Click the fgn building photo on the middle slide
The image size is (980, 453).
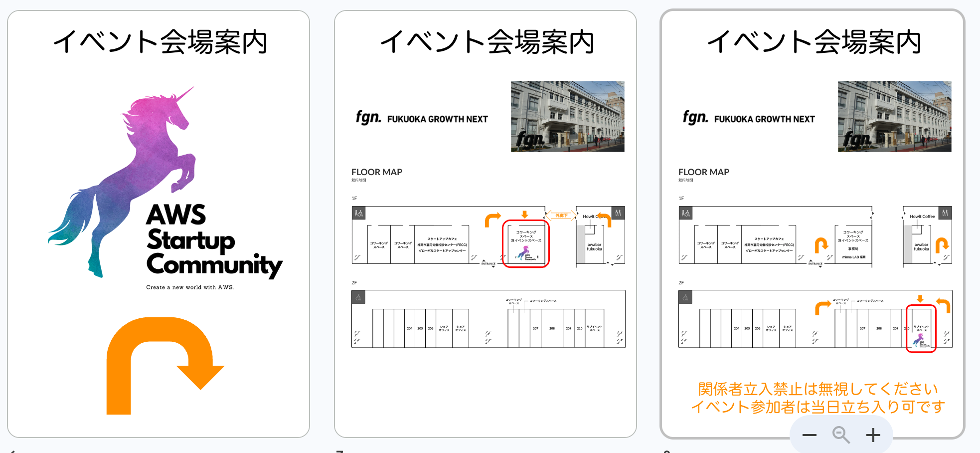click(567, 116)
